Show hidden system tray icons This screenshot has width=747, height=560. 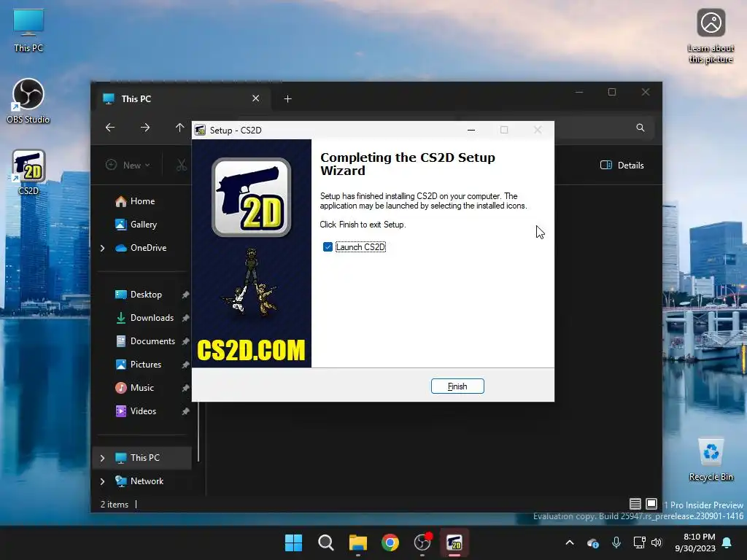(x=570, y=542)
